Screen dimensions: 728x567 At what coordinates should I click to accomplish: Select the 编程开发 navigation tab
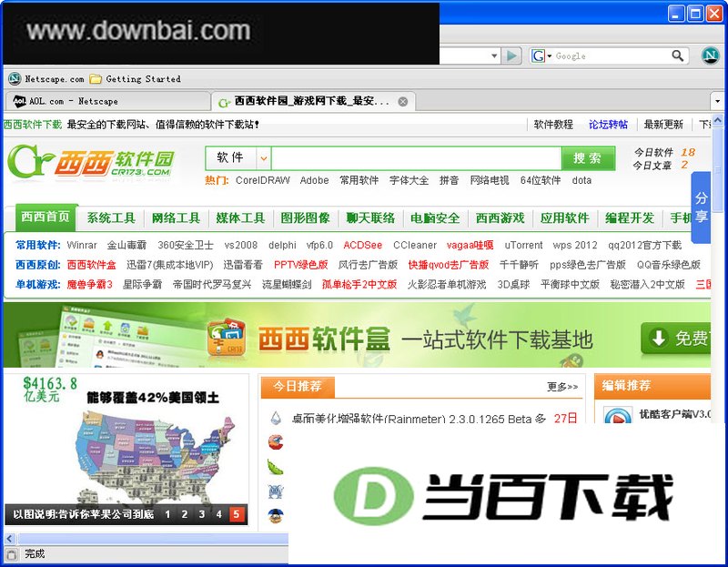tap(630, 218)
